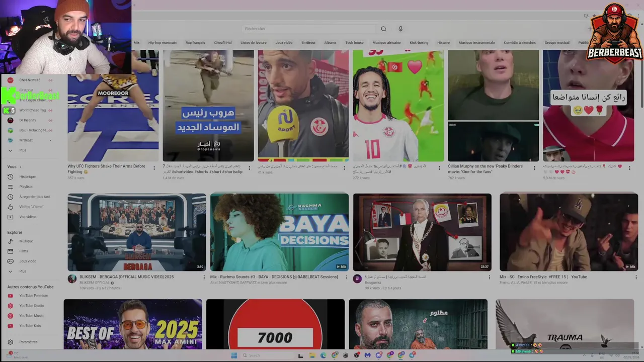Open Vidéos "J'aime" in sidebar
Image resolution: width=644 pixels, height=362 pixels.
click(31, 207)
